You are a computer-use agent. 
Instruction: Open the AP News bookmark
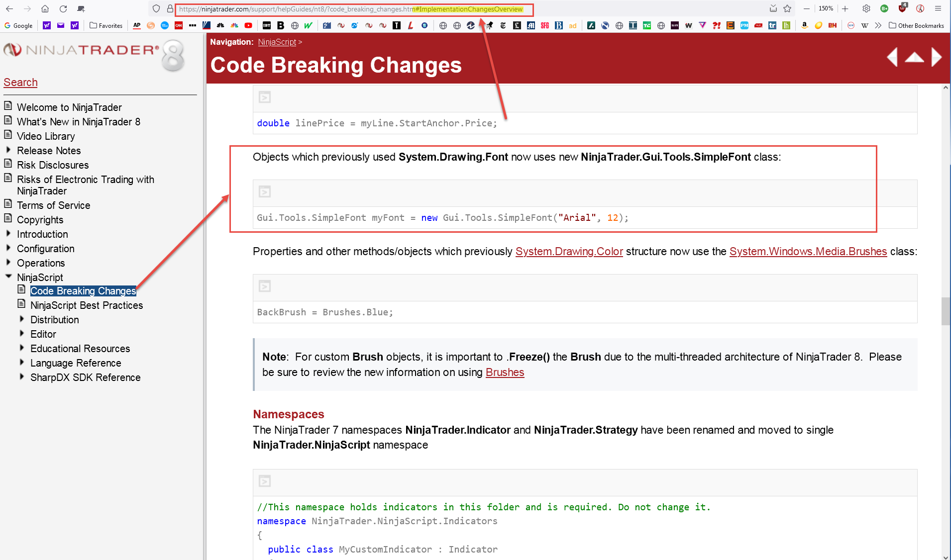137,25
